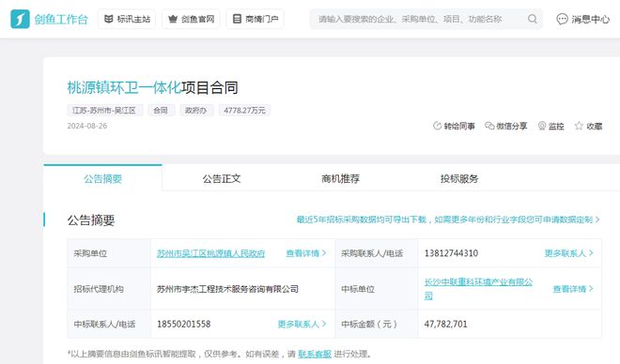Click the 转给同事 forward button
The image size is (620, 364).
454,126
